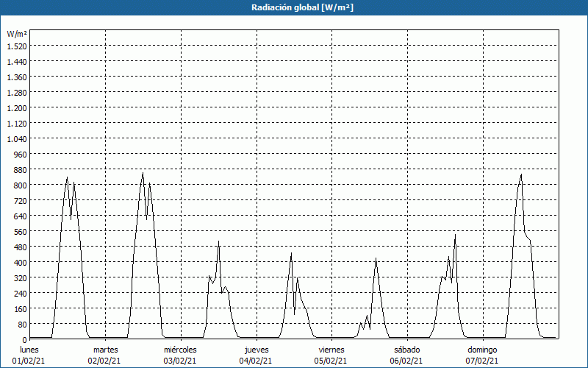Select the 320 y-axis value

tap(21, 278)
